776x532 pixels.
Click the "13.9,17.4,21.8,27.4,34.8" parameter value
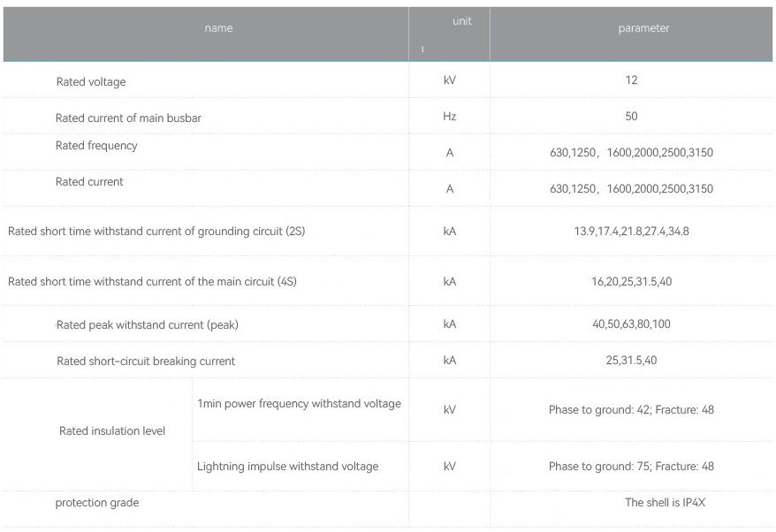pyautogui.click(x=631, y=232)
